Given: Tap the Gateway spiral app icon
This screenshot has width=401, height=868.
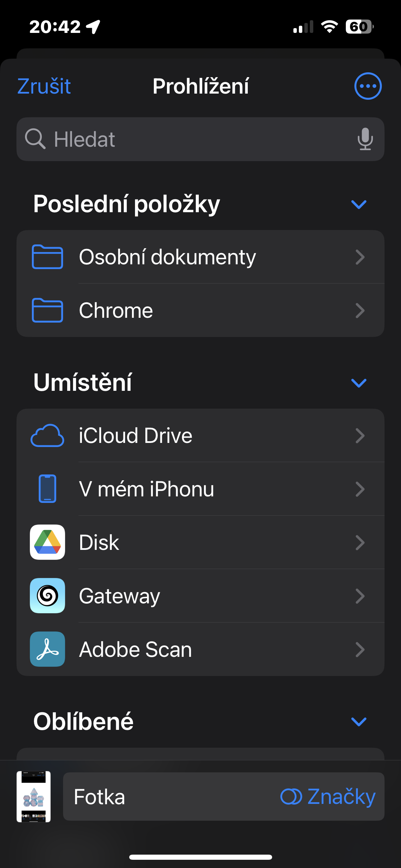Looking at the screenshot, I should [x=47, y=596].
